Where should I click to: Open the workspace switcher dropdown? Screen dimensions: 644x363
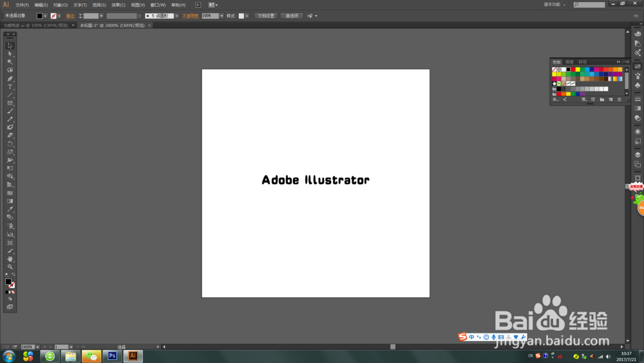[554, 5]
